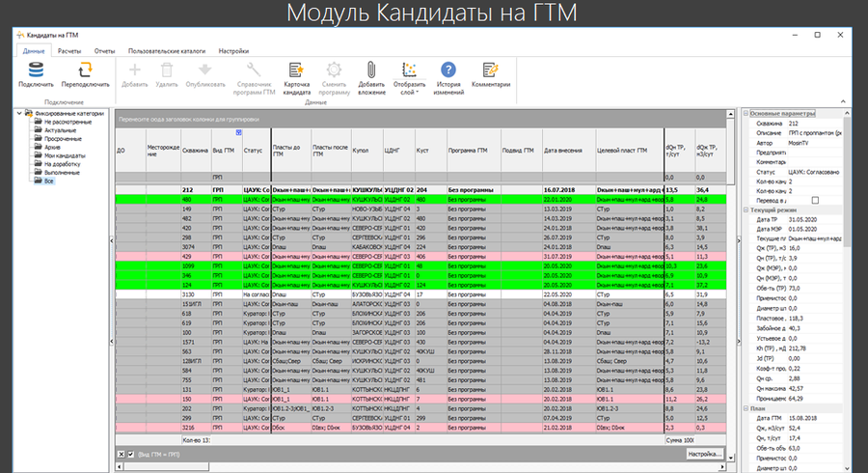Click Сменить программу gear icon
Screen dimensions: 868x473
click(334, 70)
